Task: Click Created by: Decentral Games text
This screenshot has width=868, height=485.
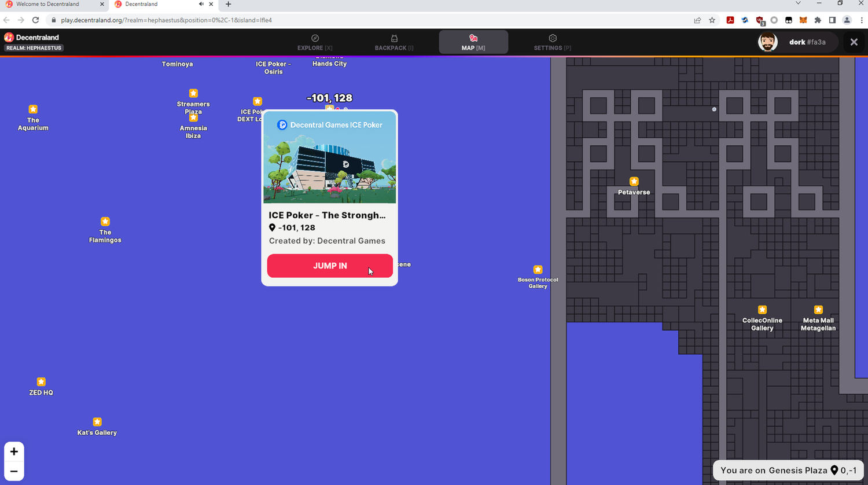Action: tap(327, 241)
